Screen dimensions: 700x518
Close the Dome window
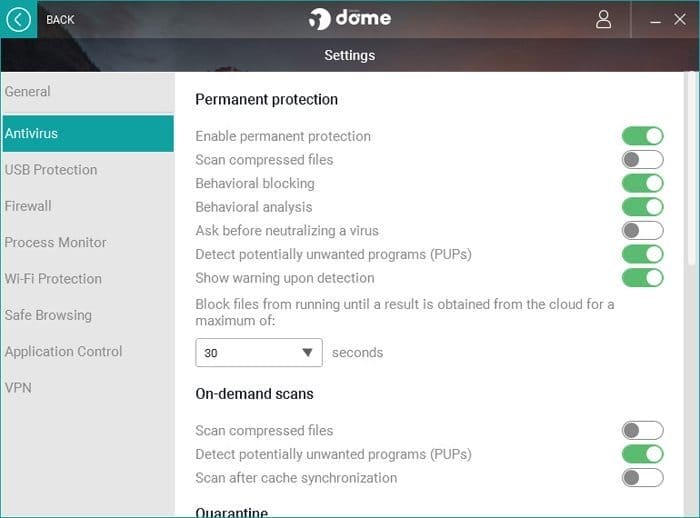pyautogui.click(x=679, y=19)
